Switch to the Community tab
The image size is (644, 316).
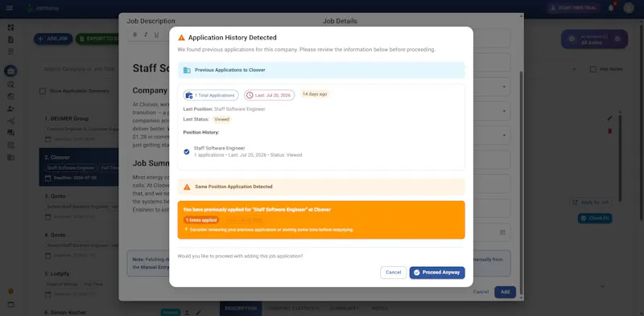pos(345,308)
